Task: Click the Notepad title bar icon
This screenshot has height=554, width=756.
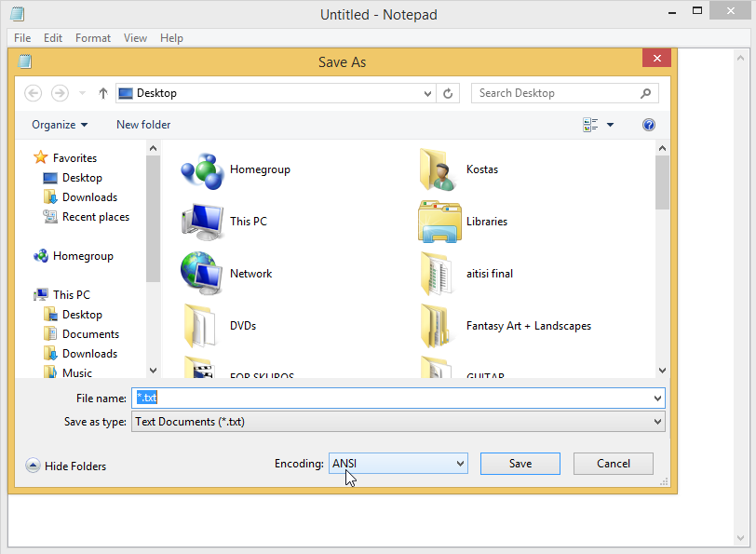Action: pyautogui.click(x=17, y=14)
